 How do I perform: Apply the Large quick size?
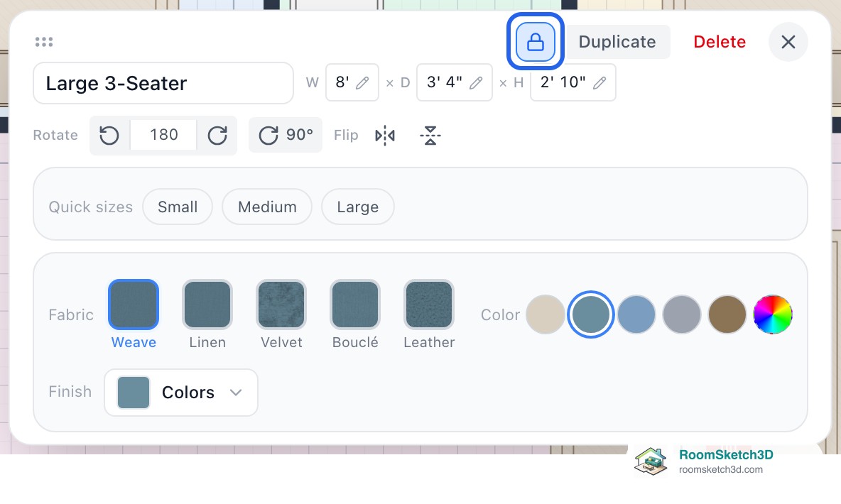point(358,207)
